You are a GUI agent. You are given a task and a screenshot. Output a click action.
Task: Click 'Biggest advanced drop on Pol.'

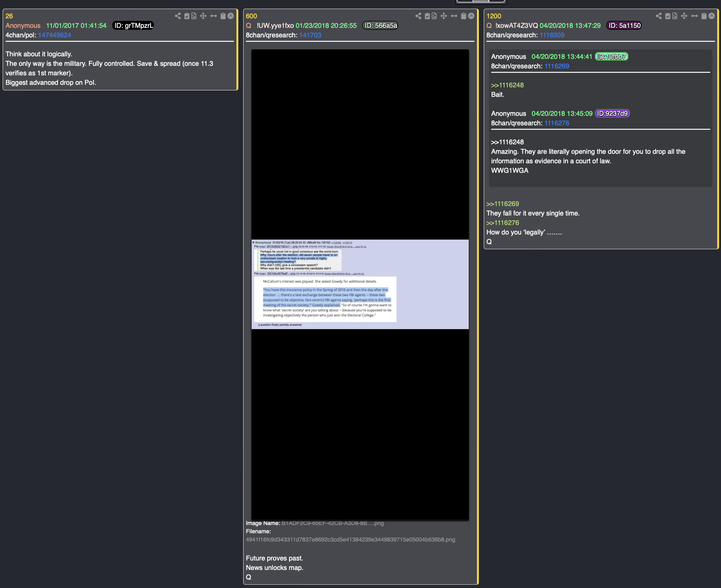coord(51,83)
